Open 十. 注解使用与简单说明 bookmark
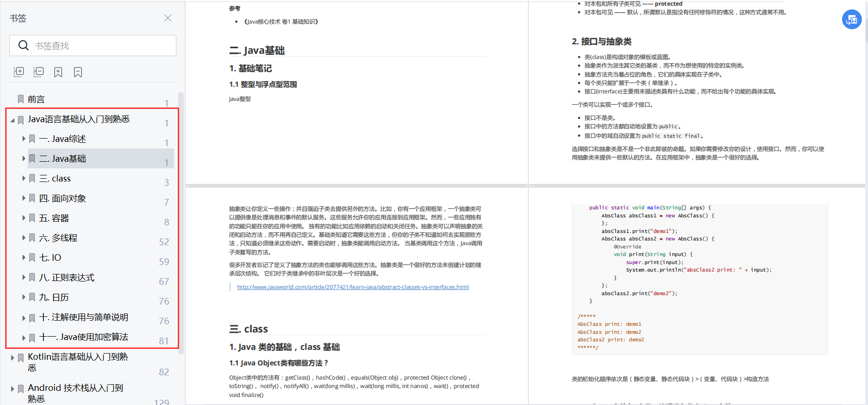The height and width of the screenshot is (405, 868). tap(83, 317)
